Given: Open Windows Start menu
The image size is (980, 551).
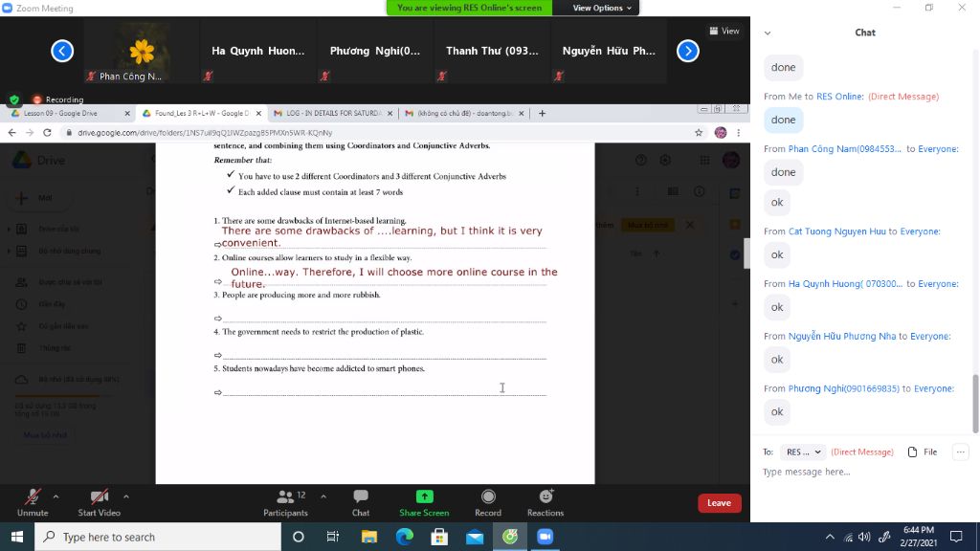Looking at the screenshot, I should (x=17, y=537).
